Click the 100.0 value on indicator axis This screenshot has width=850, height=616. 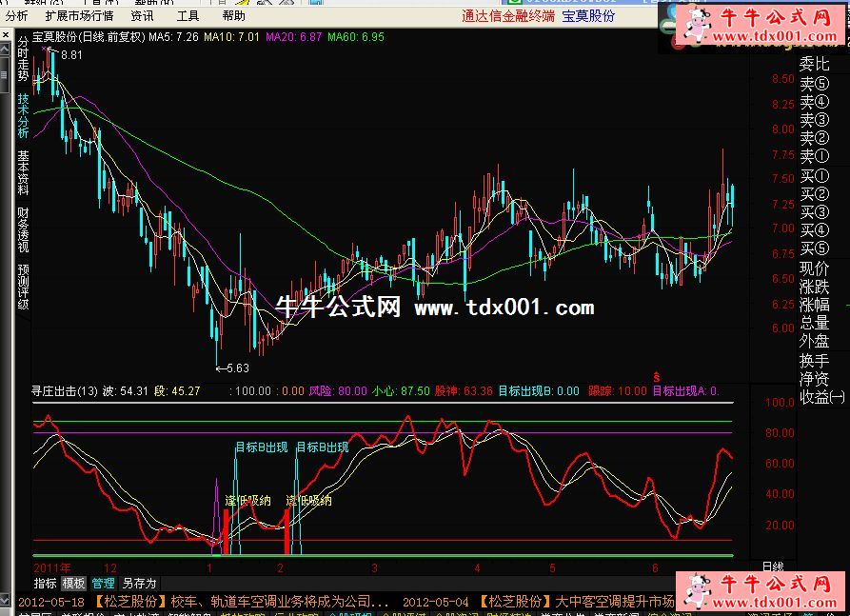click(780, 403)
